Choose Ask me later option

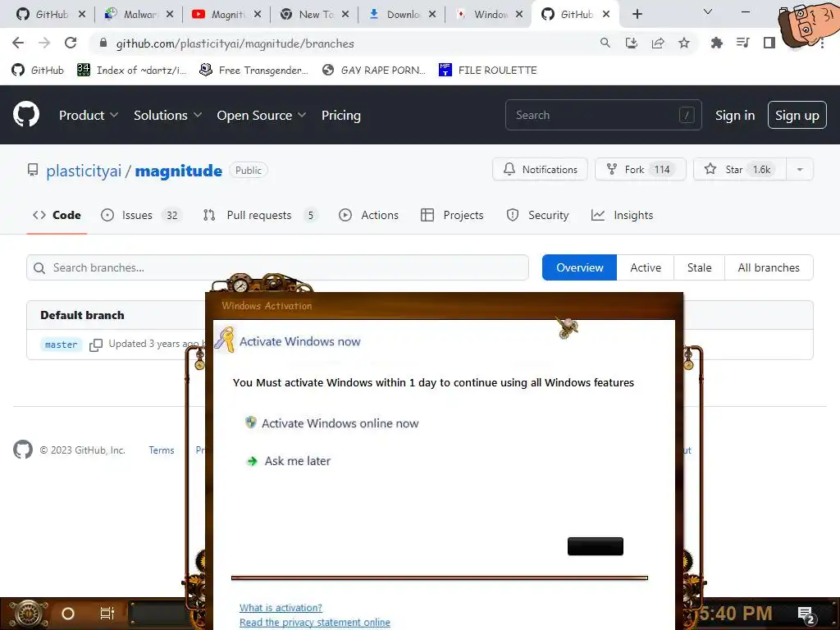coord(288,461)
